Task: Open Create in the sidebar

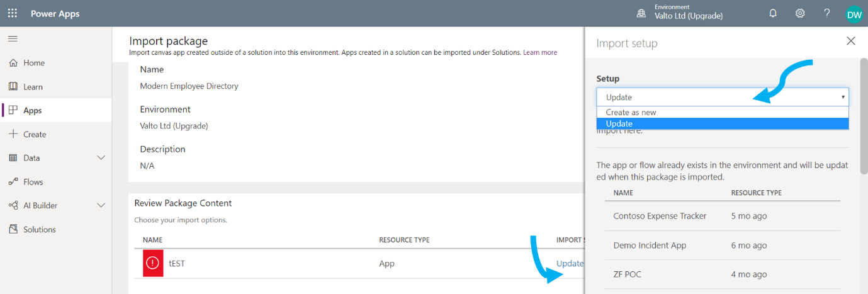Action: click(x=35, y=134)
